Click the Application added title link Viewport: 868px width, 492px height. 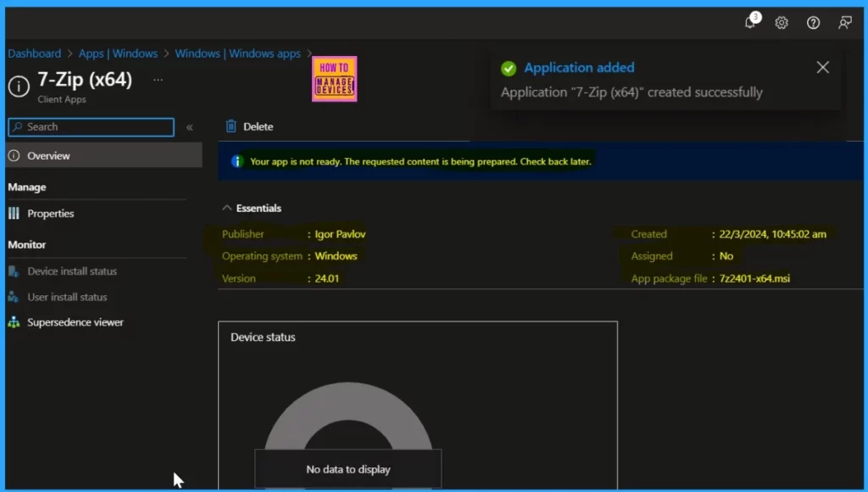click(579, 68)
